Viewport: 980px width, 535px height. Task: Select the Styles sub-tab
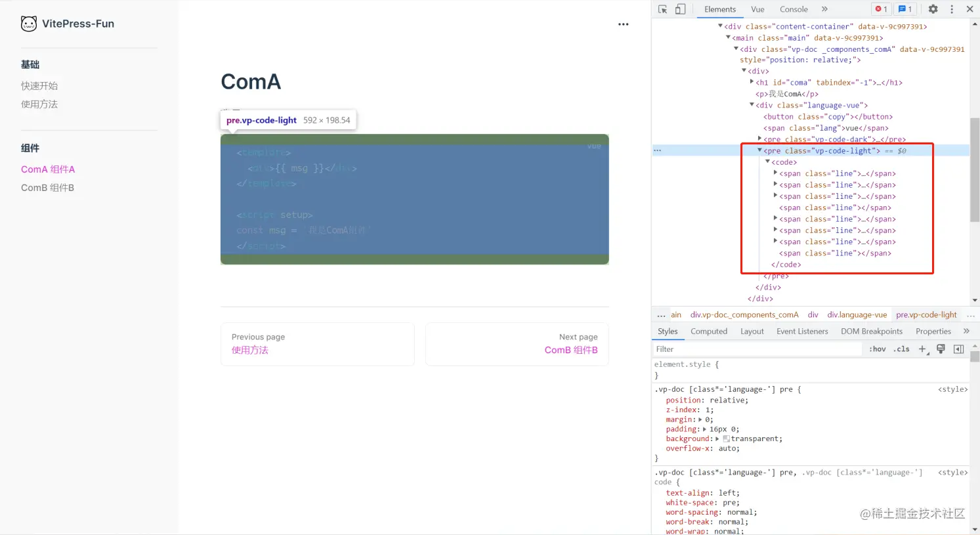pyautogui.click(x=668, y=332)
